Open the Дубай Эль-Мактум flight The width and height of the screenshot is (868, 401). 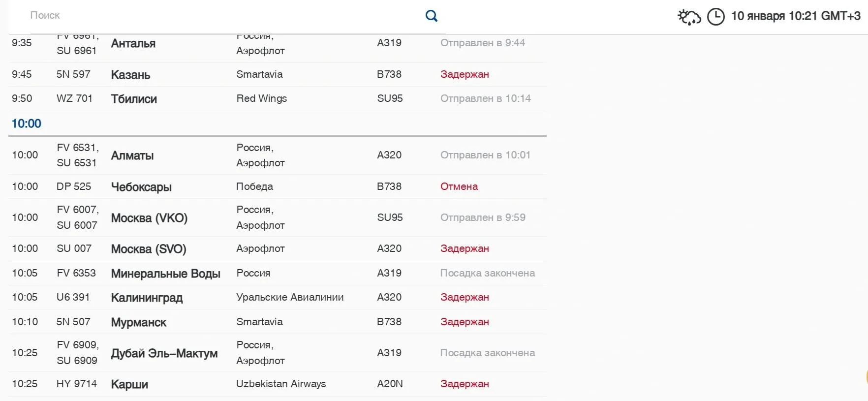click(164, 353)
